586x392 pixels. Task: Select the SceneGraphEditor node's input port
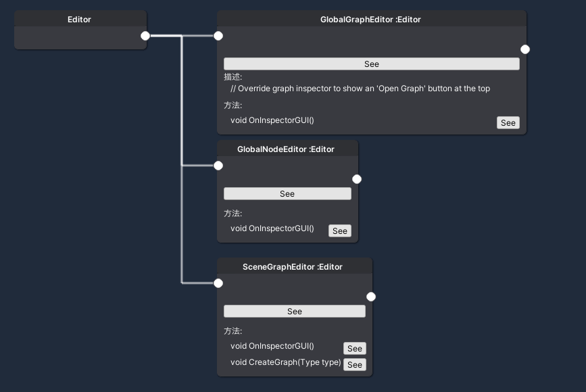coord(218,283)
